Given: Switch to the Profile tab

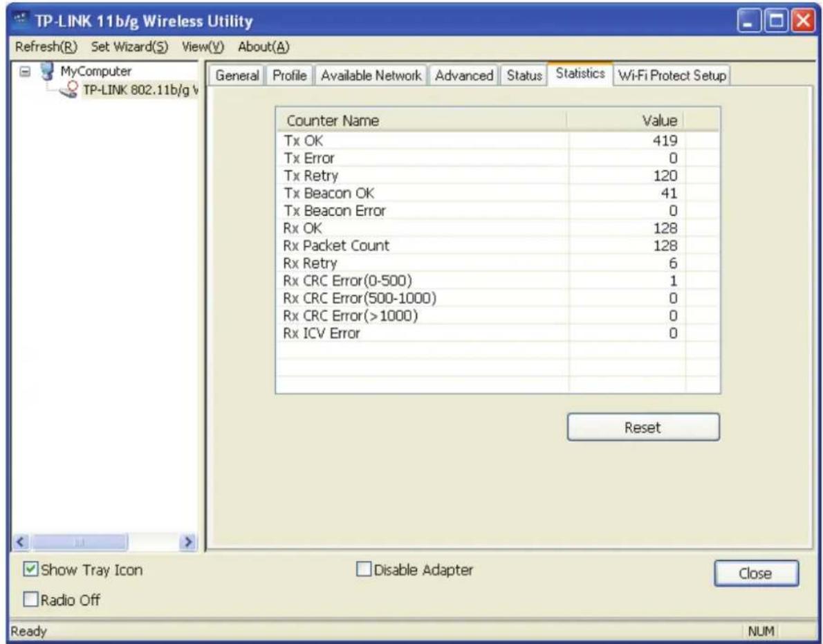Looking at the screenshot, I should (289, 75).
